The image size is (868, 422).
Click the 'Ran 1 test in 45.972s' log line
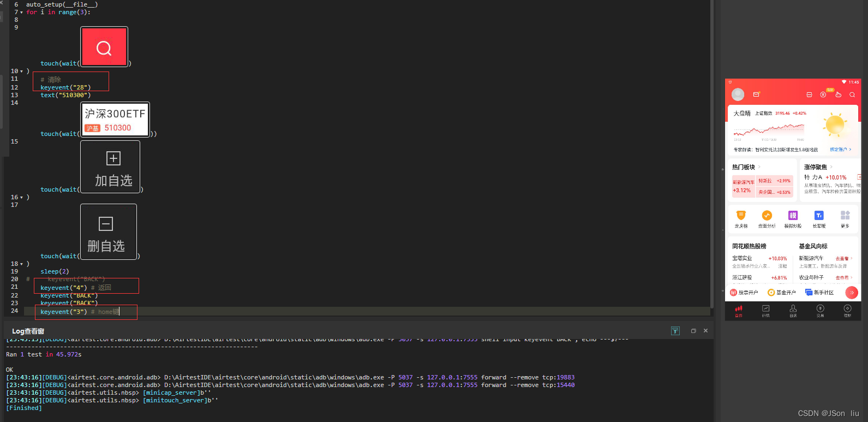coord(44,354)
